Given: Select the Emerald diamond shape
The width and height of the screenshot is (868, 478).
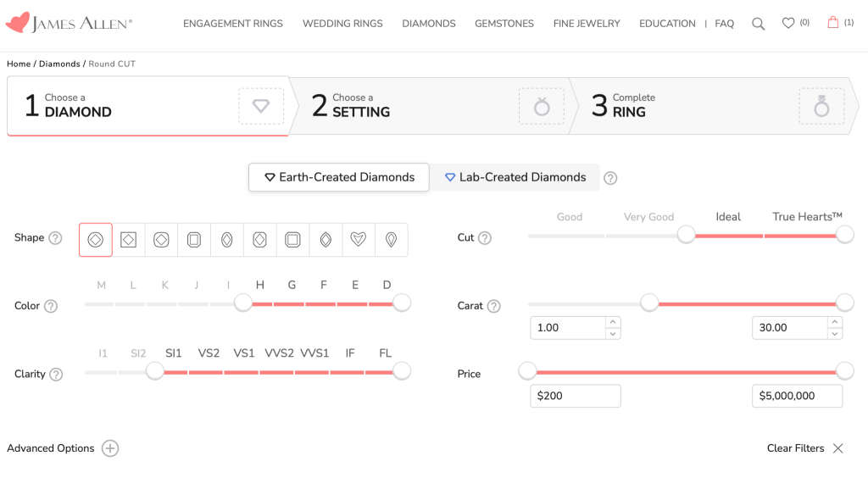Looking at the screenshot, I should [194, 240].
